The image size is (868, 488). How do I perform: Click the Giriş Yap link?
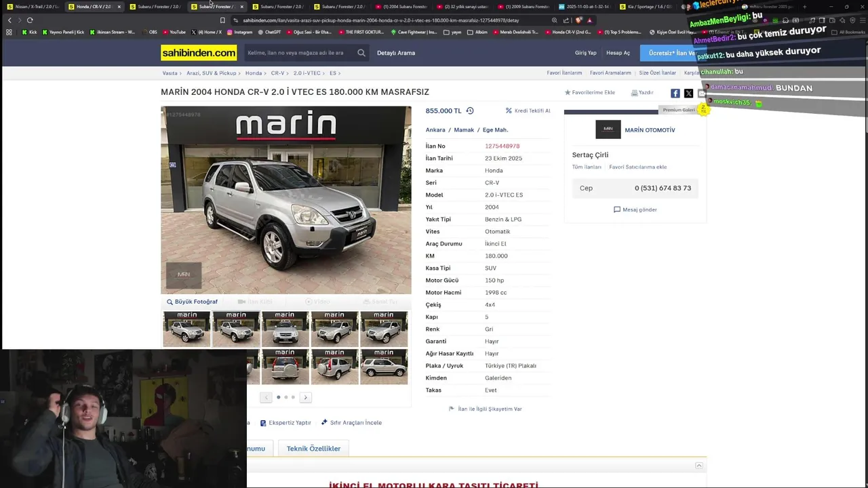coord(586,53)
